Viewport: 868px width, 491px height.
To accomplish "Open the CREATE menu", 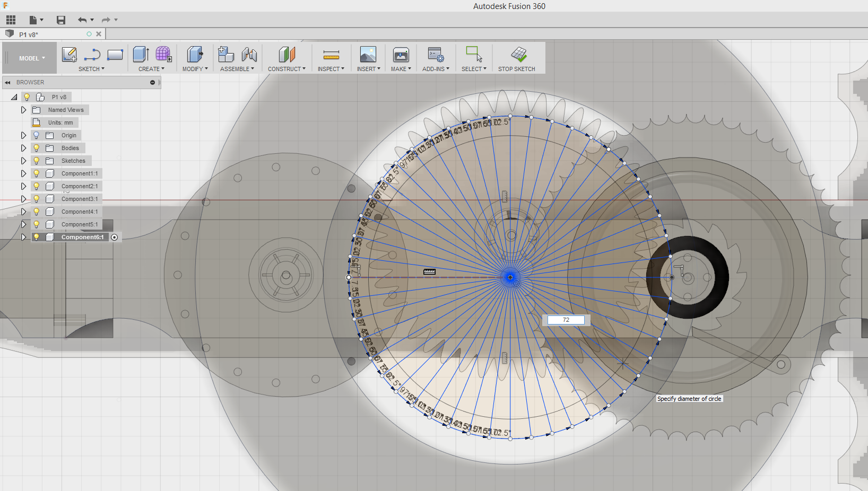I will 151,69.
